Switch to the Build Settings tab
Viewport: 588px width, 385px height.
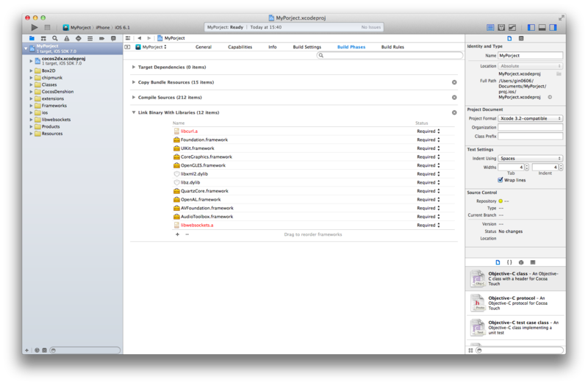pyautogui.click(x=307, y=47)
